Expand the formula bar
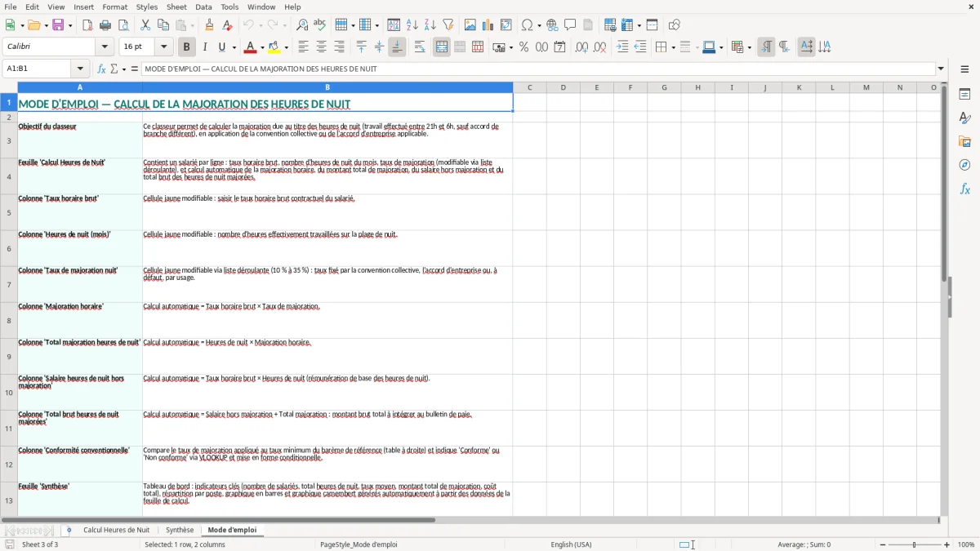 pos(942,69)
